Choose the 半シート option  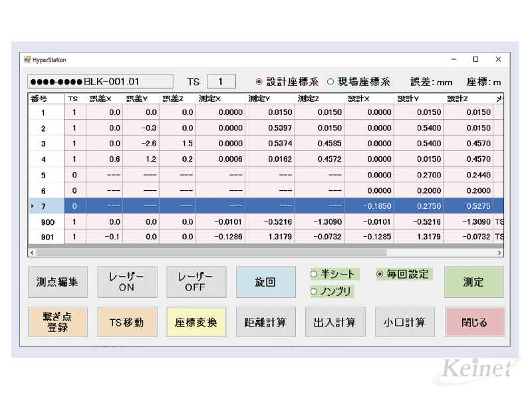[315, 274]
